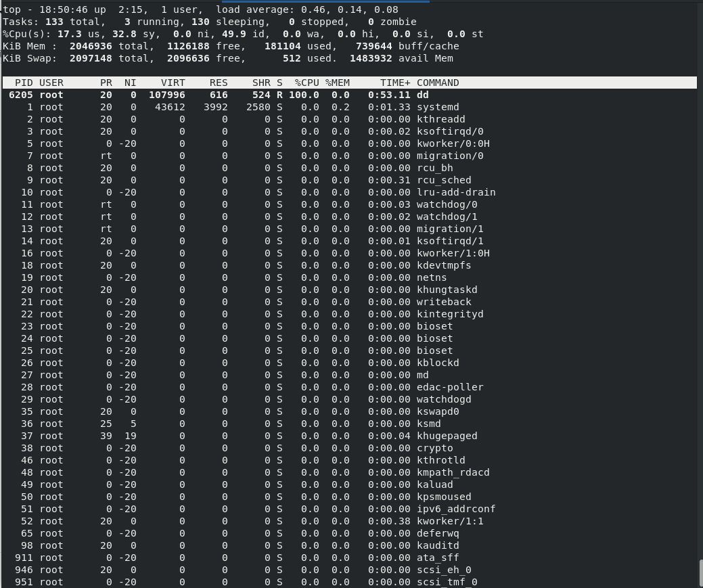Screen dimensions: 703x588
Task: Select the ata_sff process entry
Action: click(x=438, y=558)
